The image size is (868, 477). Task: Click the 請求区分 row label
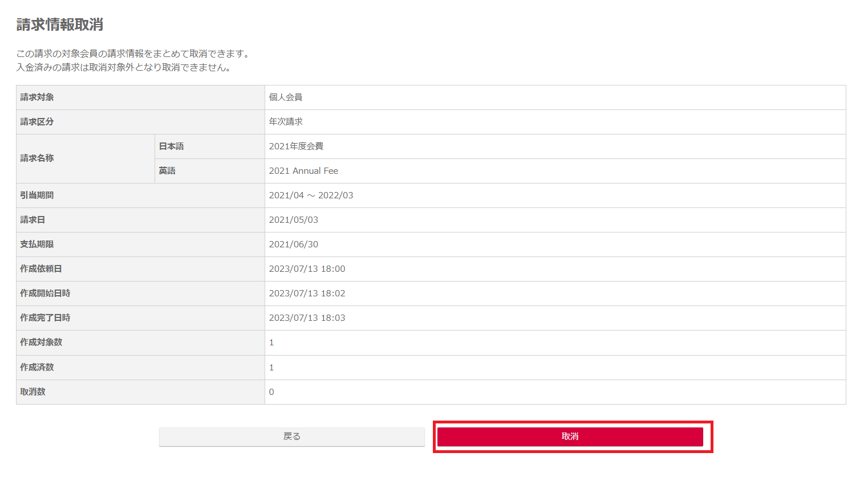37,122
